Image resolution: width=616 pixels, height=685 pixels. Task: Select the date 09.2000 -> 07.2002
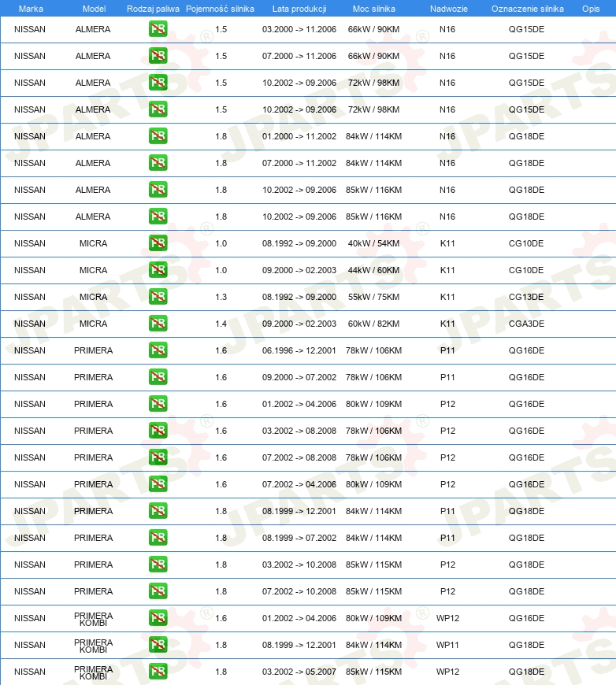tap(299, 377)
